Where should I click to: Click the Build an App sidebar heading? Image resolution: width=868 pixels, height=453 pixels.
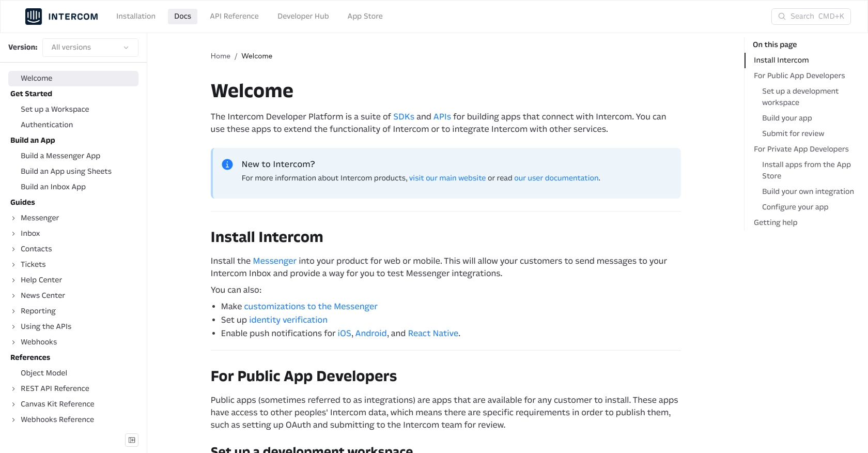[33, 141]
